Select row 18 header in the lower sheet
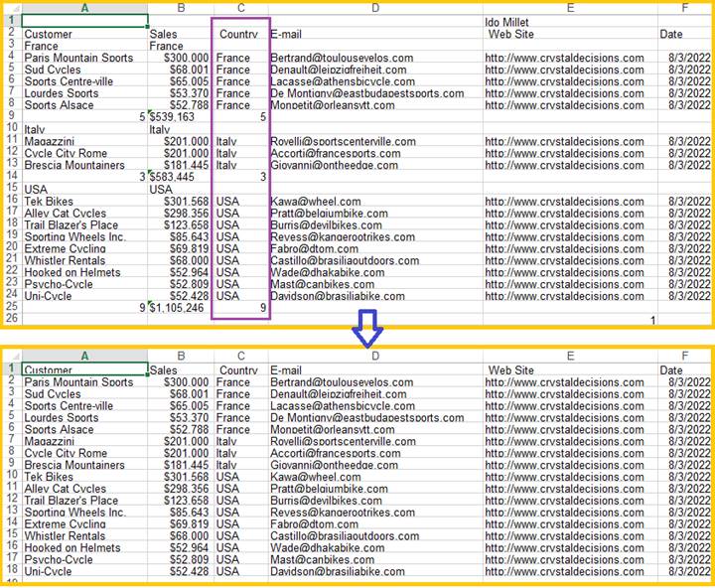 point(11,572)
